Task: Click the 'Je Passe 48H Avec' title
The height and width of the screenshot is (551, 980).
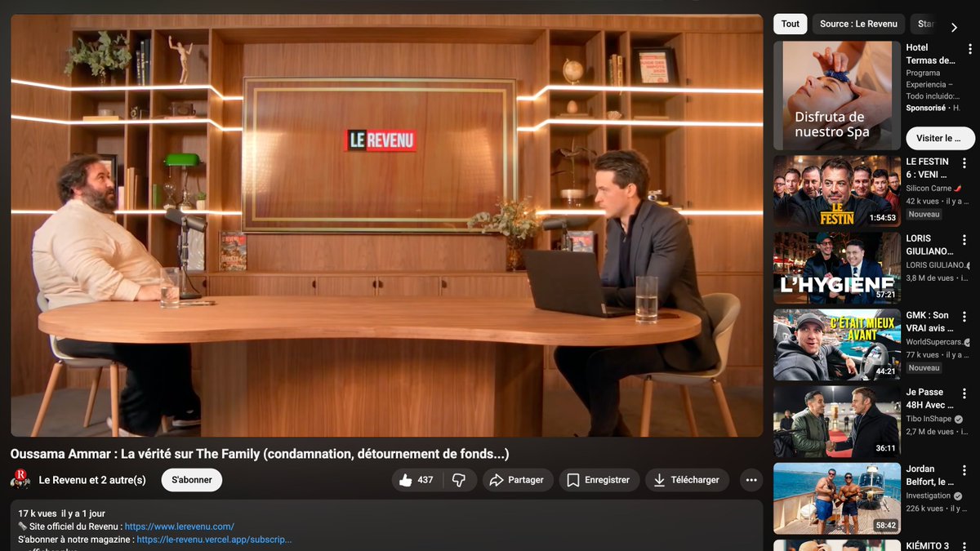Action: pyautogui.click(x=928, y=398)
